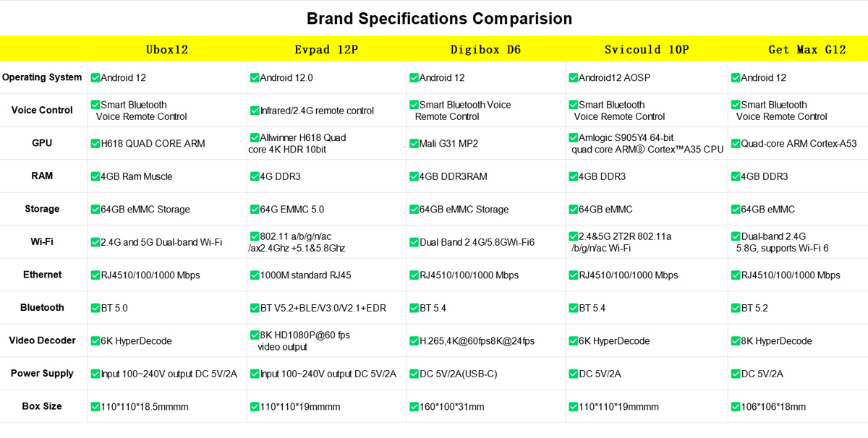Select the Video Decoder row label
Screen dimensions: 868x438
coord(42,340)
